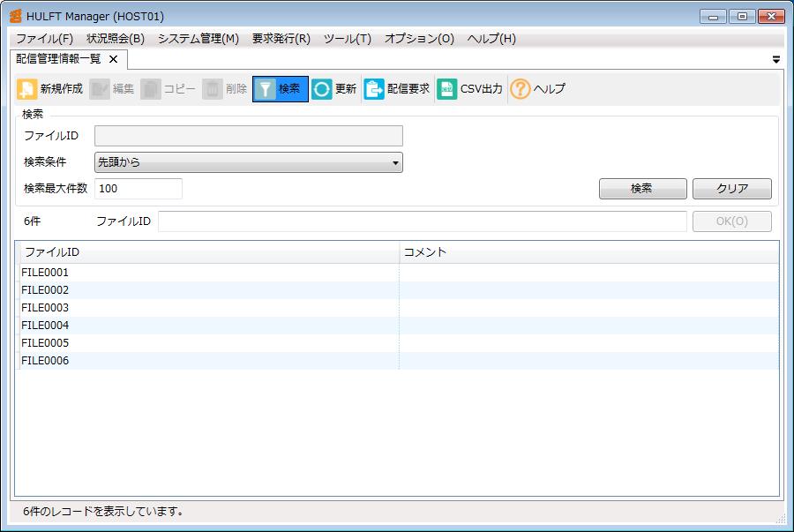Image resolution: width=794 pixels, height=532 pixels.
Task: Open the tab list arrow at right
Action: click(x=776, y=60)
